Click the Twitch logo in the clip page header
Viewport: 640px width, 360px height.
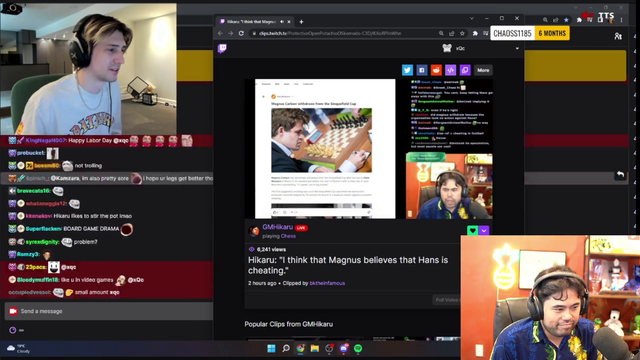click(222, 49)
